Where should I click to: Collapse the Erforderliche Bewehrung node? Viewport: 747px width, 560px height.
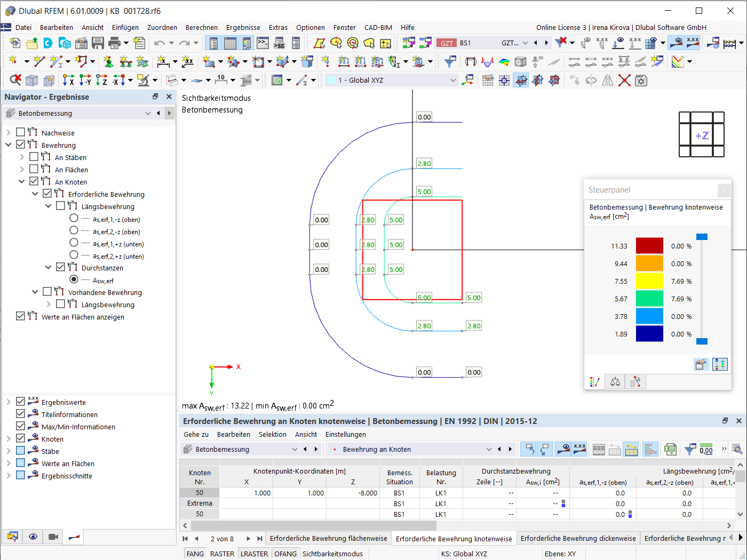pyautogui.click(x=35, y=194)
